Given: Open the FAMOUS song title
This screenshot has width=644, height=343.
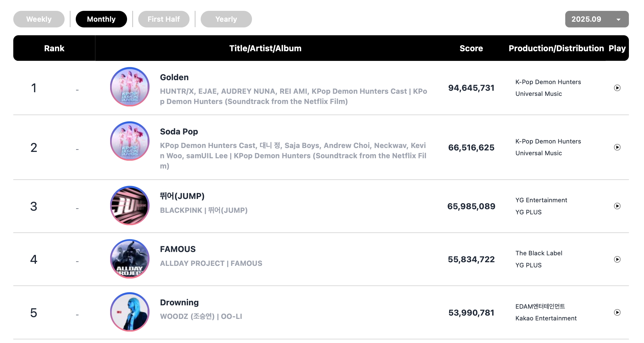Looking at the screenshot, I should pyautogui.click(x=178, y=249).
